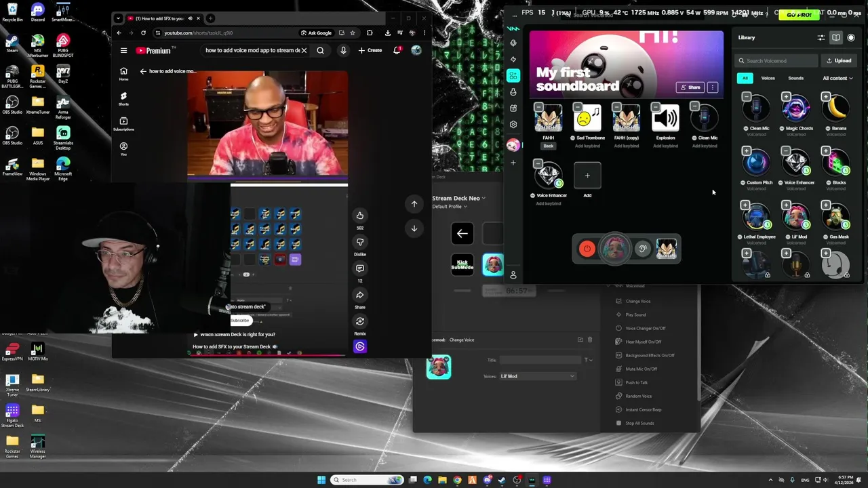Click Remix icon on YouTube Short
Image resolution: width=868 pixels, height=488 pixels.
(360, 321)
